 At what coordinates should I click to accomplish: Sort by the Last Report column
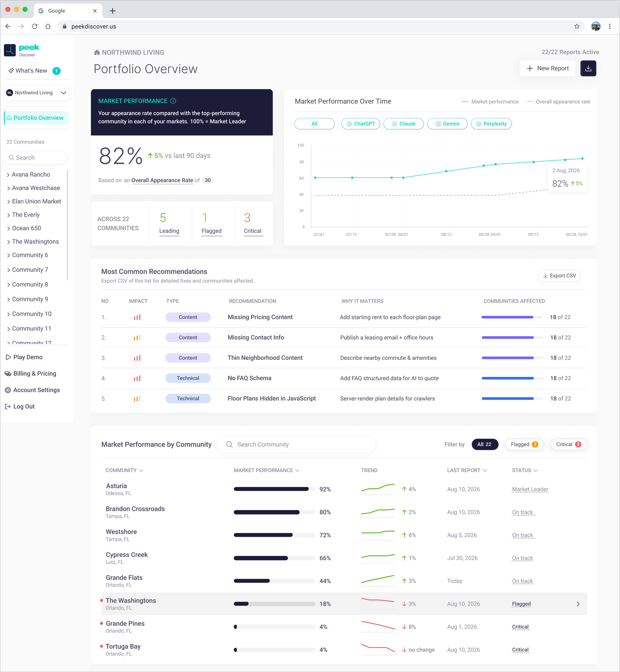467,470
